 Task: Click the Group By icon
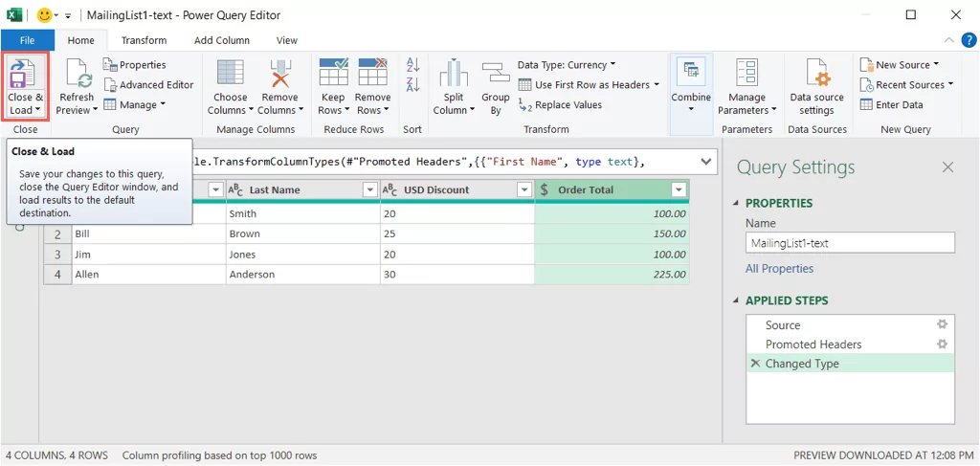pyautogui.click(x=496, y=75)
